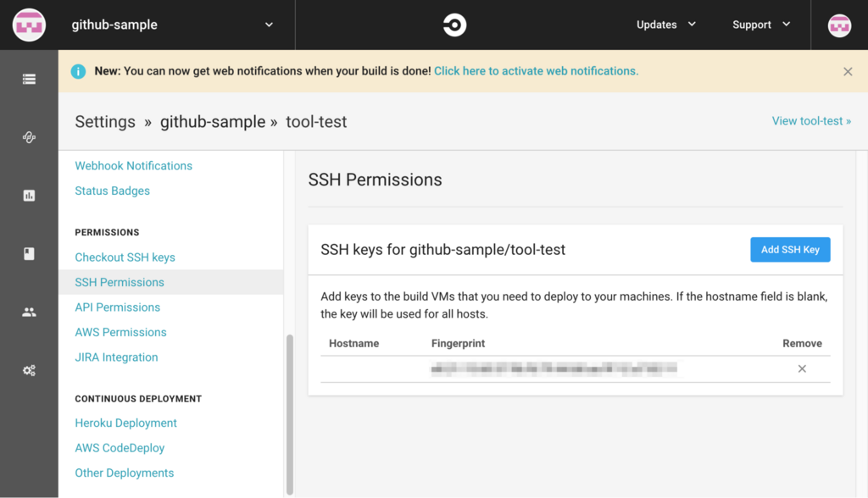Open AWS CodeDeploy settings
This screenshot has width=868, height=498.
120,448
